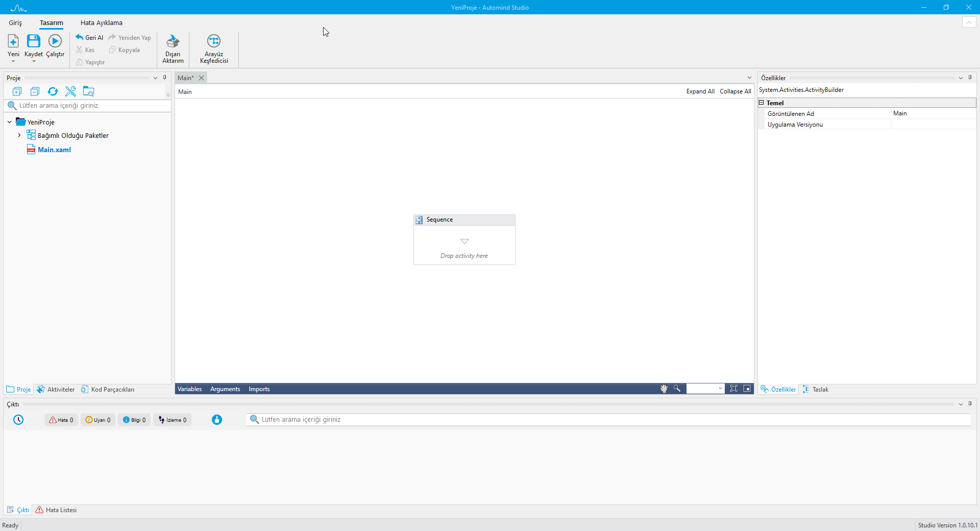Open the Variables panel
980x531 pixels.
click(189, 389)
